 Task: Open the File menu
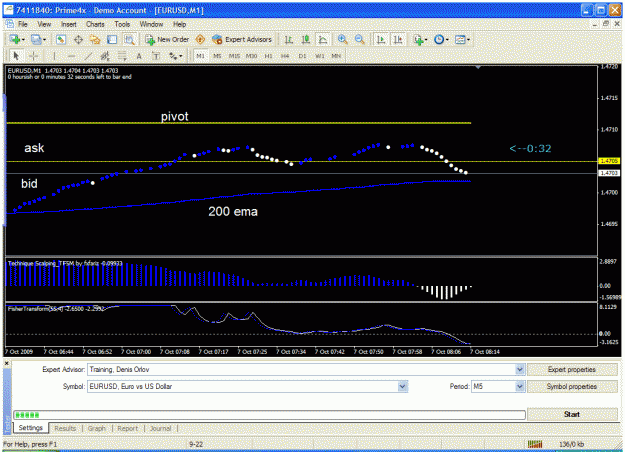[x=23, y=24]
